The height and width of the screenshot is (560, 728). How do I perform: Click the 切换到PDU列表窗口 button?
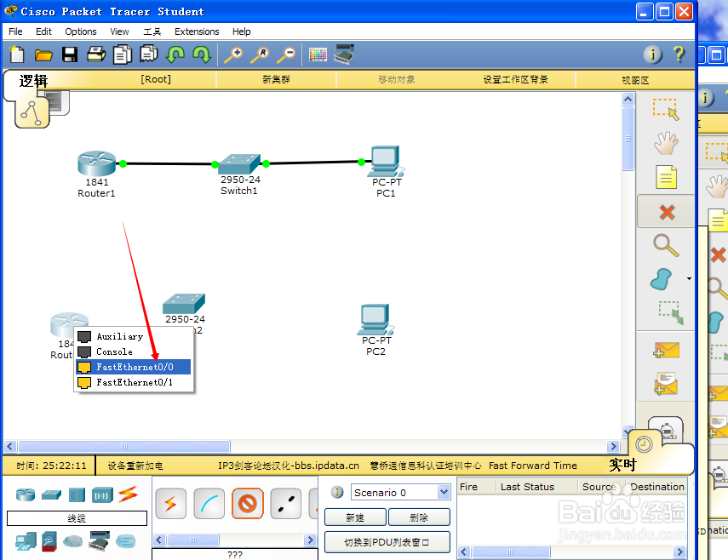coord(387,542)
